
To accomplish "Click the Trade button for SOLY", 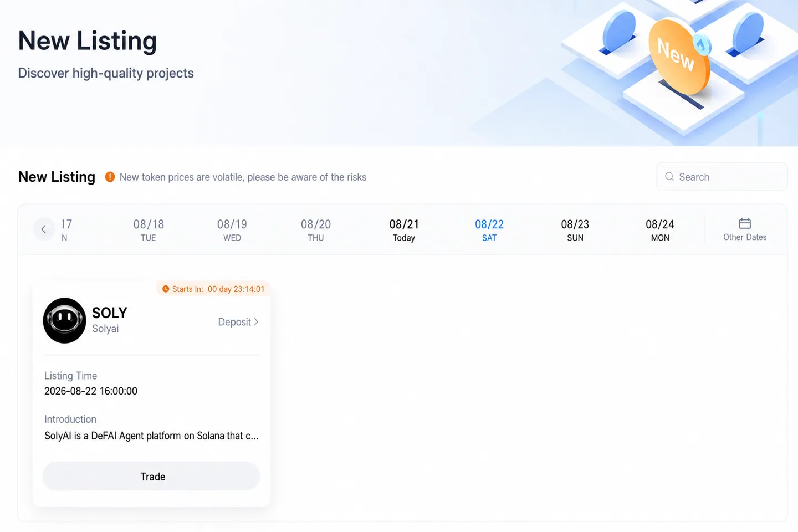I will [152, 477].
